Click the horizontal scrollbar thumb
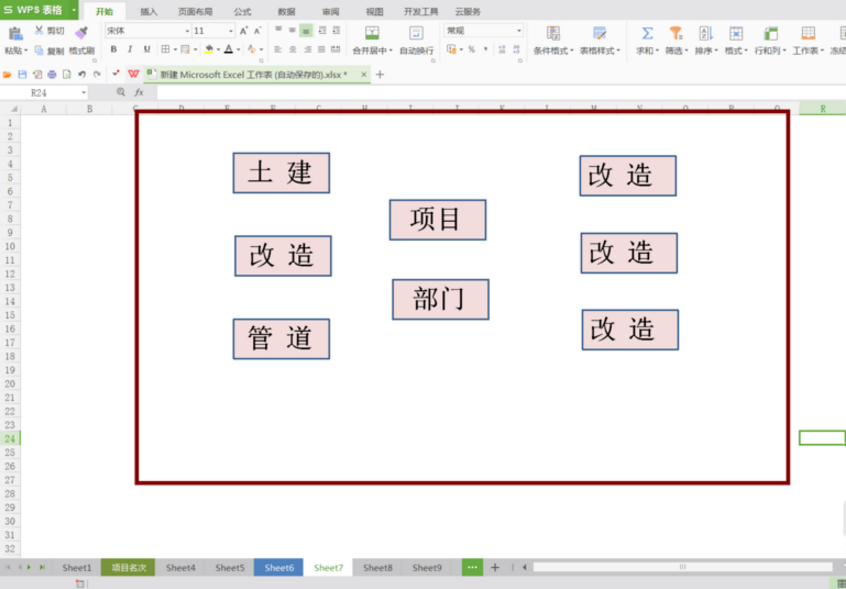The image size is (846, 589). tap(683, 567)
